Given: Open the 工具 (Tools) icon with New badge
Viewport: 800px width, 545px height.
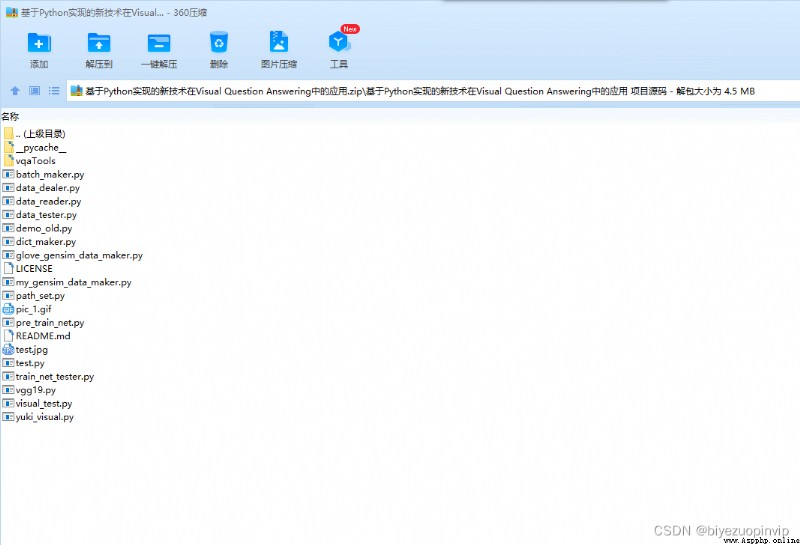Looking at the screenshot, I should 339,42.
